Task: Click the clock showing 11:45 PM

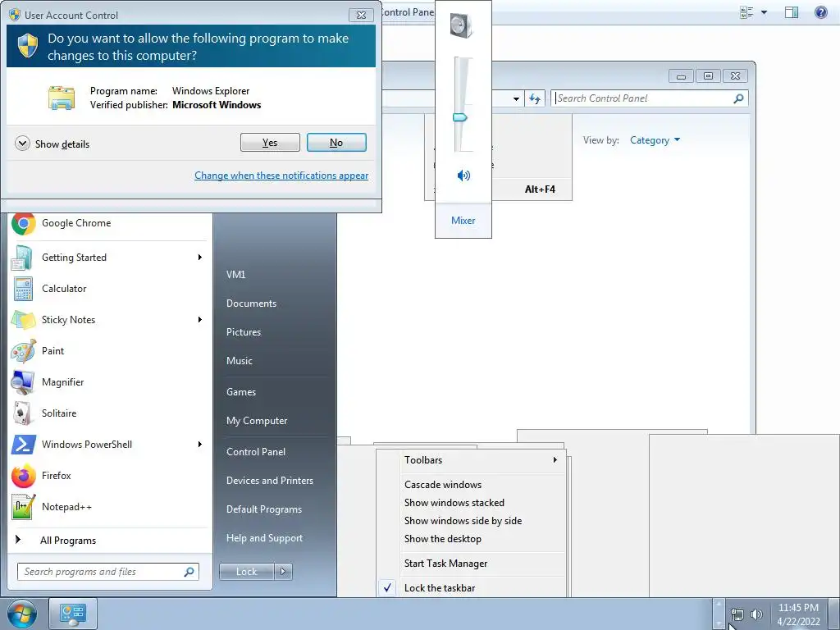Action: tap(798, 614)
